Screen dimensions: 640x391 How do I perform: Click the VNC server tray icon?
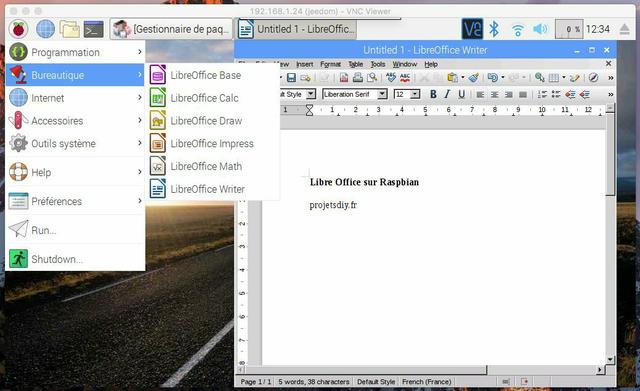click(x=472, y=29)
